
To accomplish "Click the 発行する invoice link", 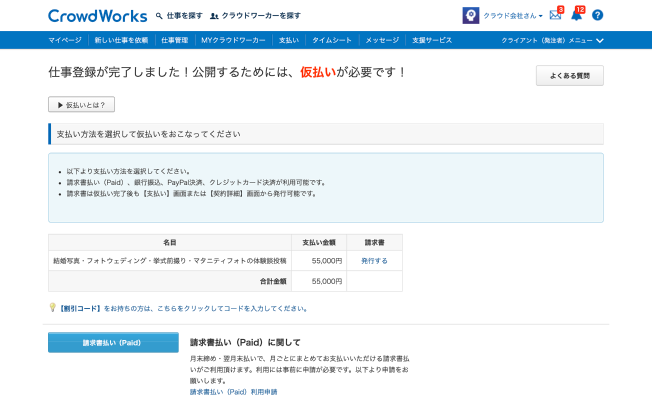I will click(x=374, y=260).
